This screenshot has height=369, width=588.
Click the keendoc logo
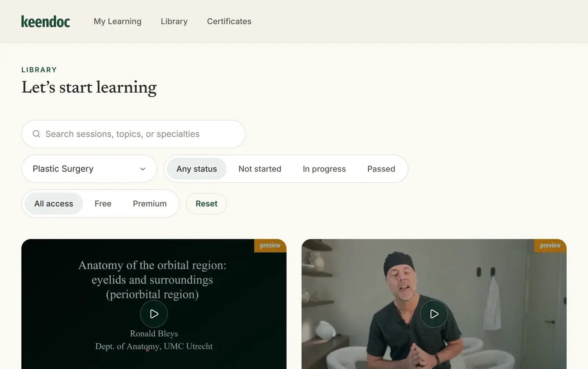click(46, 21)
